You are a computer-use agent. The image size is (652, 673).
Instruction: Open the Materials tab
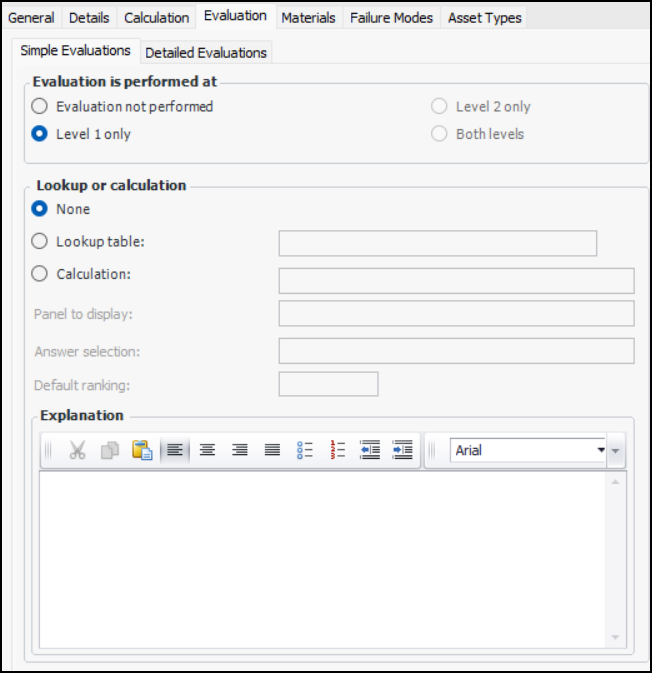(x=308, y=18)
